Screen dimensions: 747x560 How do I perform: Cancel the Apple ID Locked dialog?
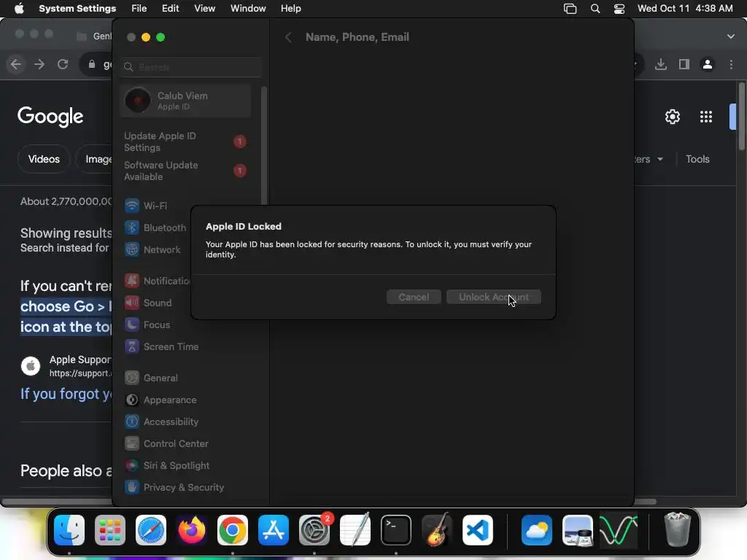tap(414, 297)
